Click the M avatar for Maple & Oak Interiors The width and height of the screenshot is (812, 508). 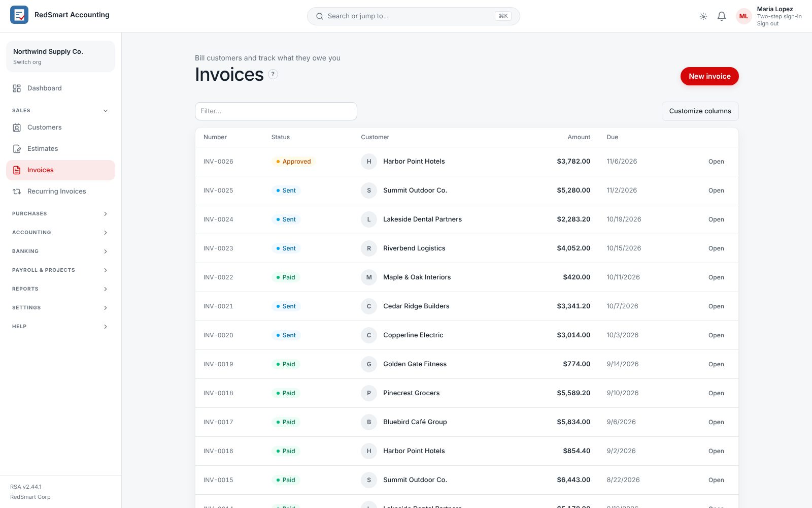tap(369, 277)
